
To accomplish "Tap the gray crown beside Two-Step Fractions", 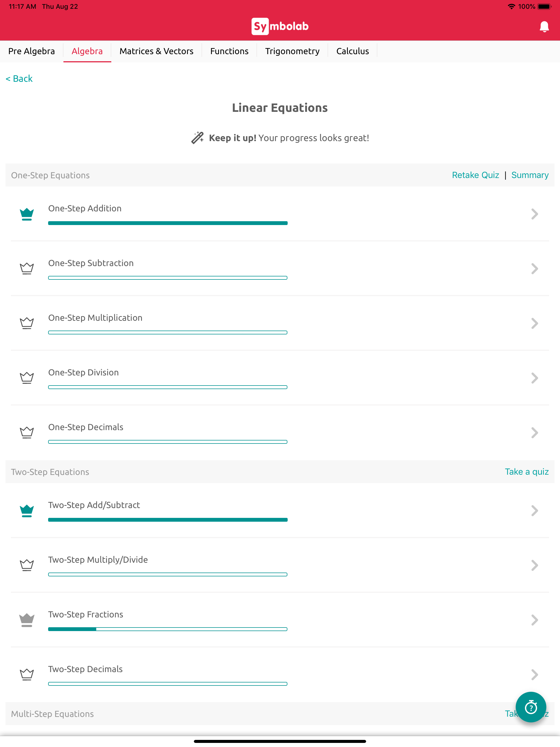I will (27, 620).
